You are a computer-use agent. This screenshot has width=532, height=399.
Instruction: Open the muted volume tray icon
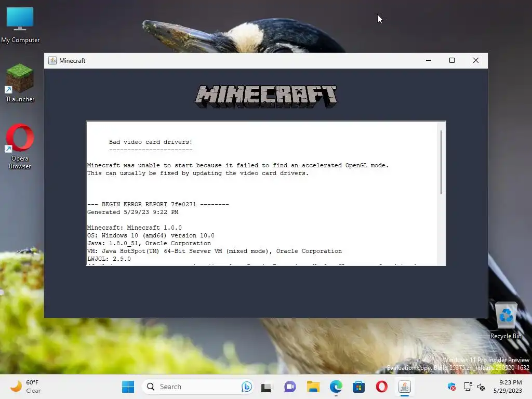coord(481,387)
